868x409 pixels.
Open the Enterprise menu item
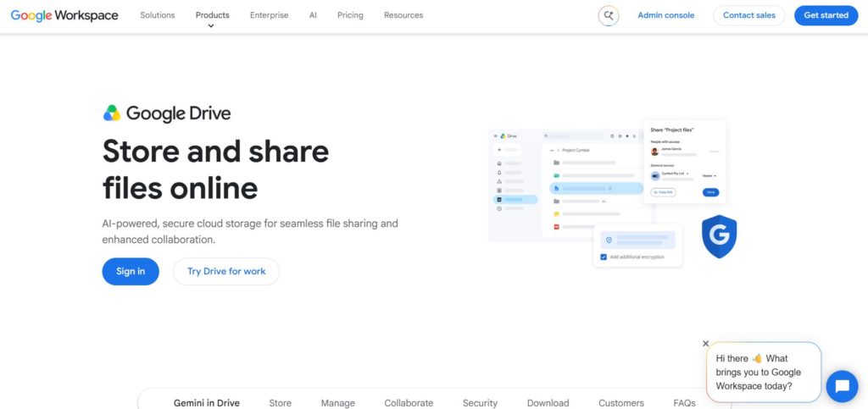(269, 15)
